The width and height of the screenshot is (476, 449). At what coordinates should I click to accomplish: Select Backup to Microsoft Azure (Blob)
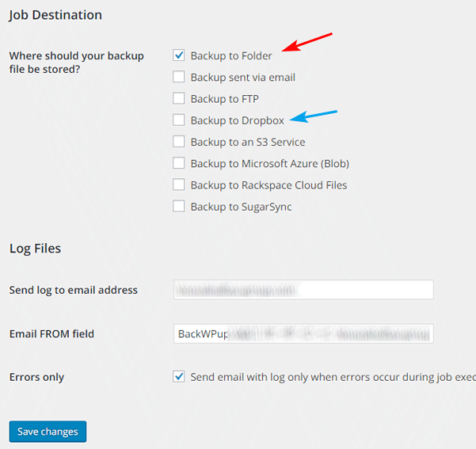point(178,163)
